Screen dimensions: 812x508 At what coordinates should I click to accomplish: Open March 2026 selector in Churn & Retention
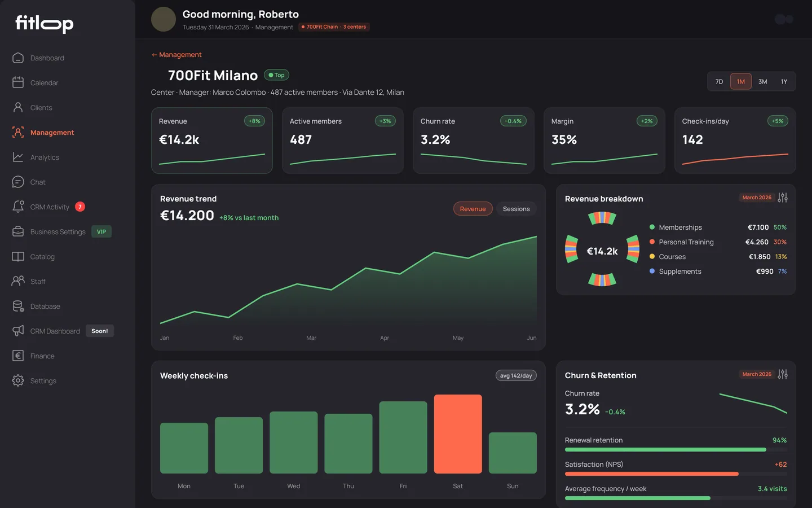[757, 374]
